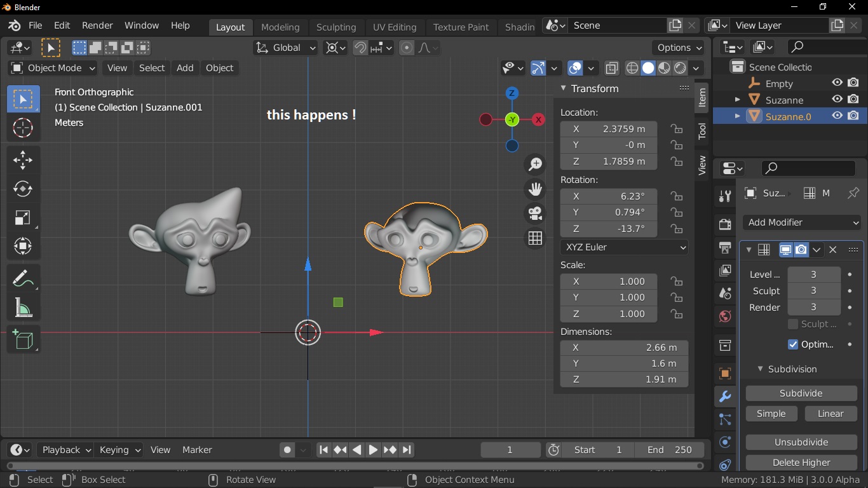Viewport: 868px width, 488px height.
Task: Switch to the Sculpting workspace tab
Action: click(x=336, y=27)
